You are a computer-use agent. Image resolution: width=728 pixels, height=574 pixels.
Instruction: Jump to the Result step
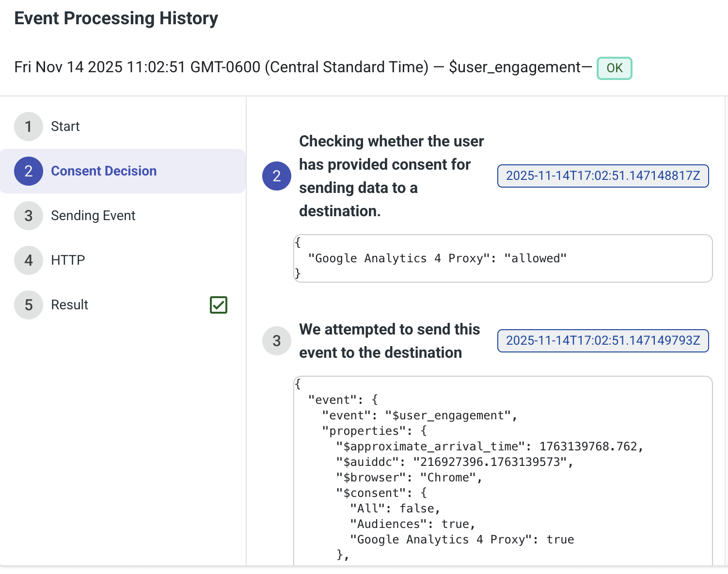pos(70,305)
